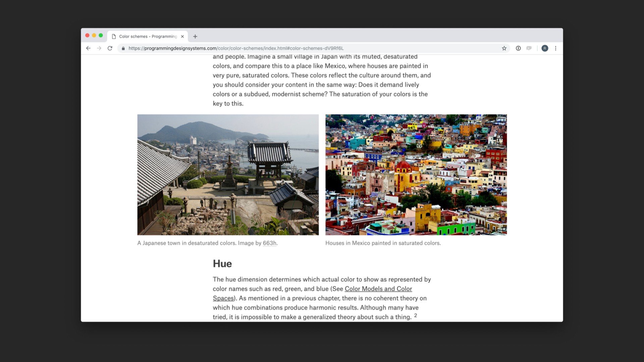Toggle the browser sync status icon
Viewport: 644px width, 362px height.
coord(544,48)
